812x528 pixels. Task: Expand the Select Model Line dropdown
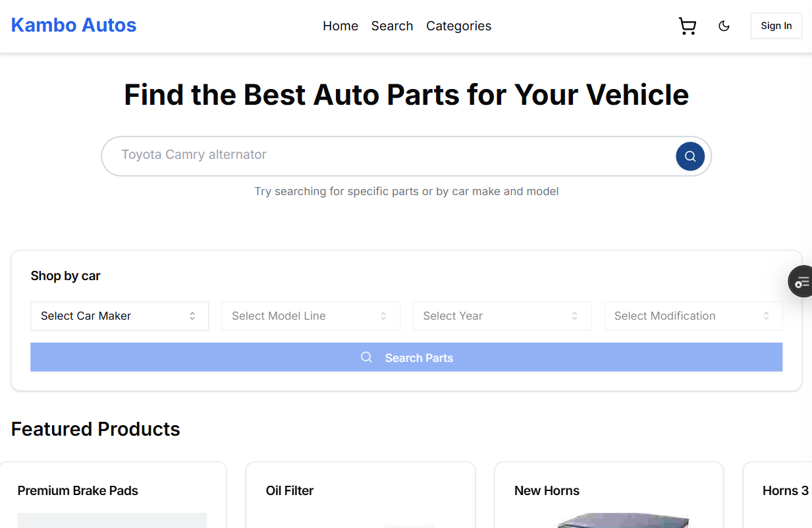pos(311,316)
